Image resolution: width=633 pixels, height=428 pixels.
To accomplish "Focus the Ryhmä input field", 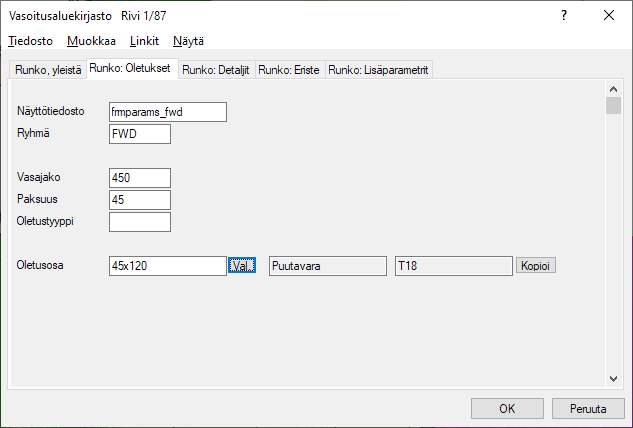I will coord(140,134).
